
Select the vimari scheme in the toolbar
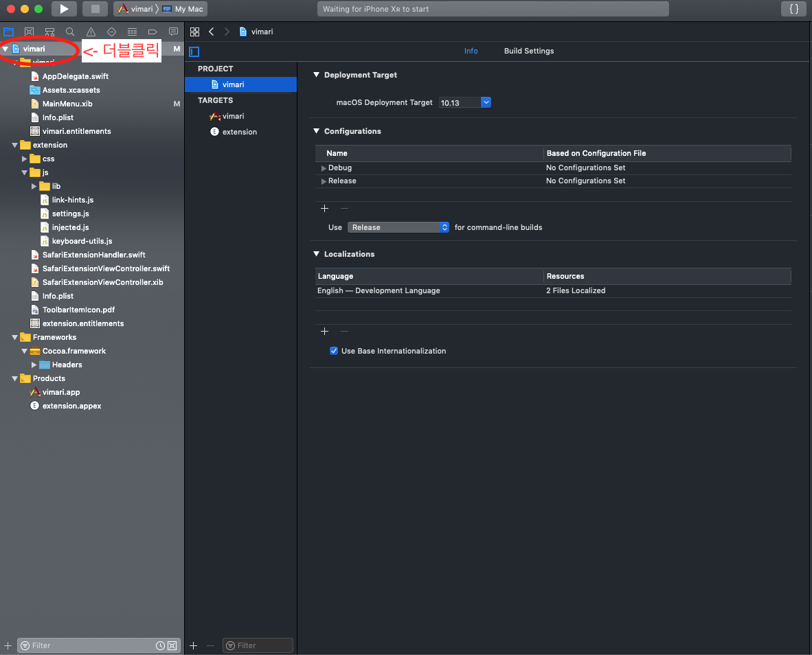click(136, 9)
